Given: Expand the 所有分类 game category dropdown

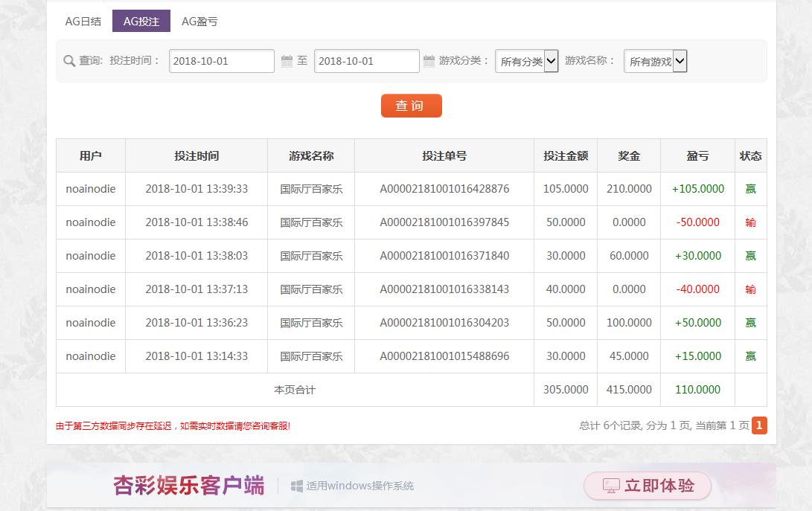Looking at the screenshot, I should pyautogui.click(x=527, y=61).
